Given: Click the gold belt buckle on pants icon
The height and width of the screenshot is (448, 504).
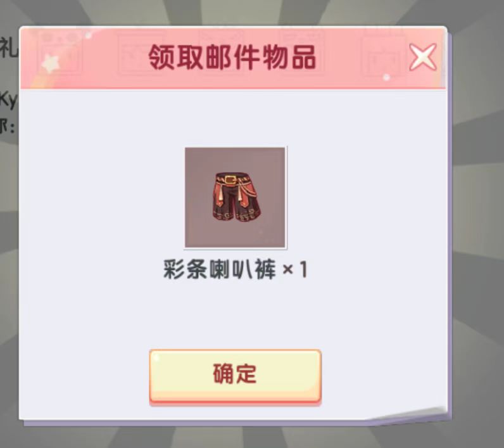Looking at the screenshot, I should point(230,180).
